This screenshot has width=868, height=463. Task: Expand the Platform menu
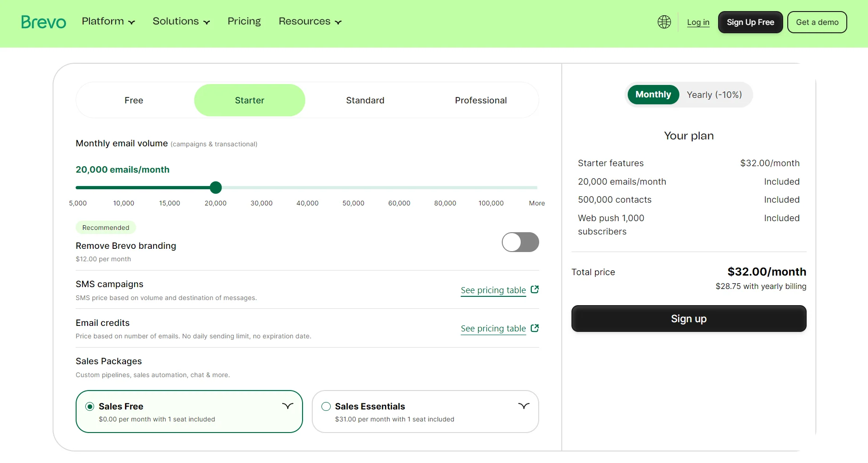[108, 21]
